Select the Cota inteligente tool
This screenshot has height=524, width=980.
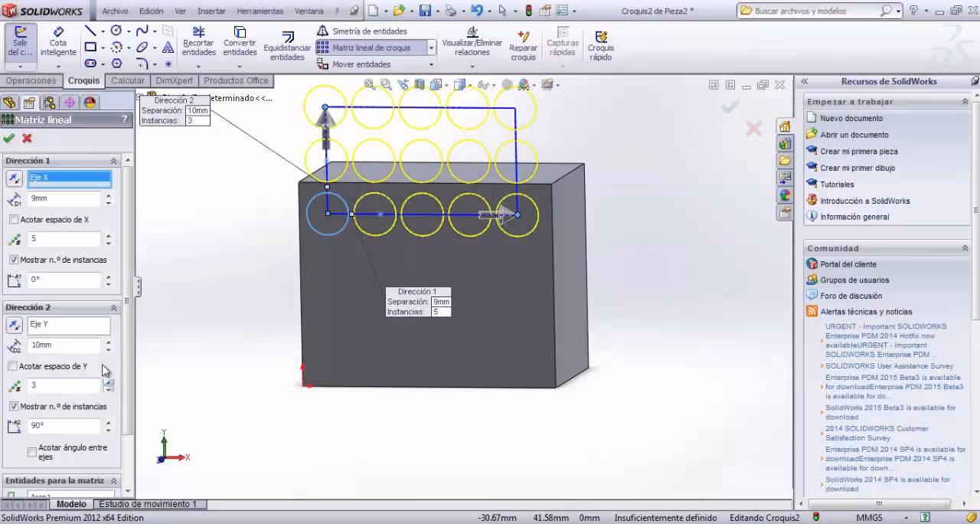[x=57, y=42]
